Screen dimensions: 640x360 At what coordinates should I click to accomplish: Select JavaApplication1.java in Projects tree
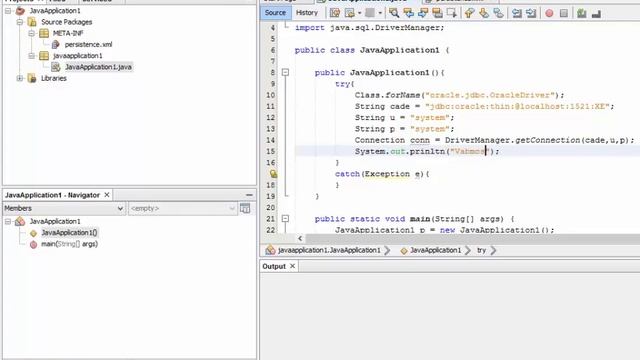click(x=98, y=67)
